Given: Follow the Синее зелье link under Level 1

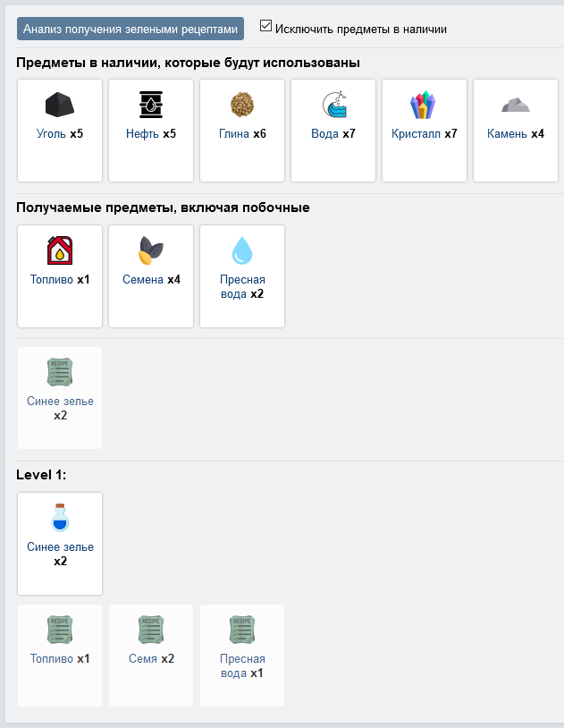Looking at the screenshot, I should 61,547.
